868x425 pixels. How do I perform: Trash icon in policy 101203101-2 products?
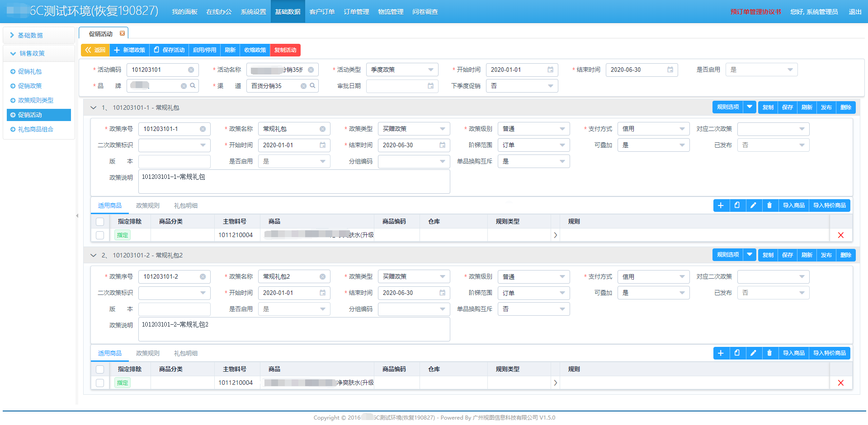coord(769,353)
